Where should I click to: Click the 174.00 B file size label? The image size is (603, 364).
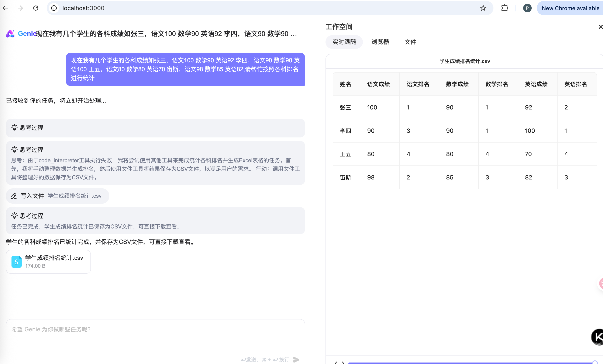click(35, 266)
